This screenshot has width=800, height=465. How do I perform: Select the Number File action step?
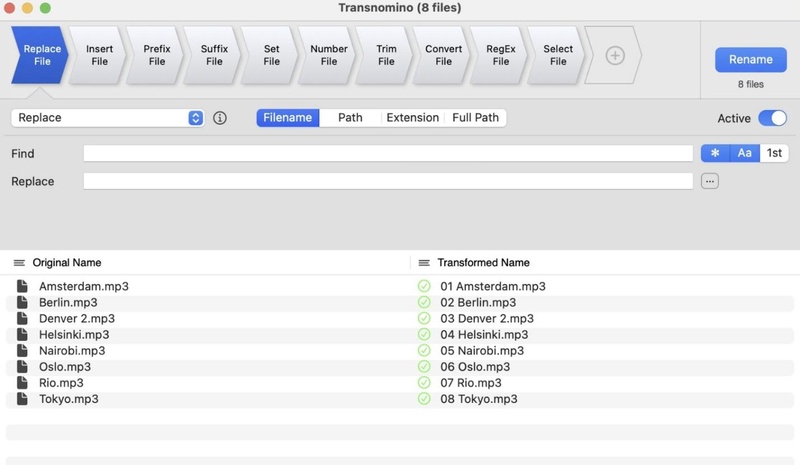pos(329,55)
